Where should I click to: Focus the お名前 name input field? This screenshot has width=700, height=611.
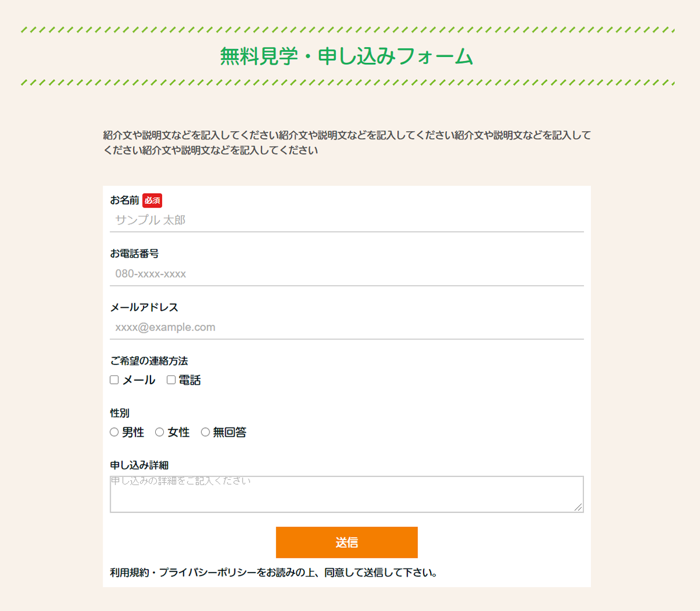(x=346, y=220)
